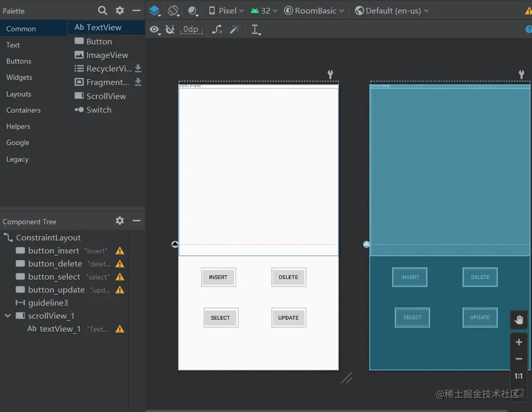Click the INSERT button in design preview
The image size is (532, 412).
[218, 277]
